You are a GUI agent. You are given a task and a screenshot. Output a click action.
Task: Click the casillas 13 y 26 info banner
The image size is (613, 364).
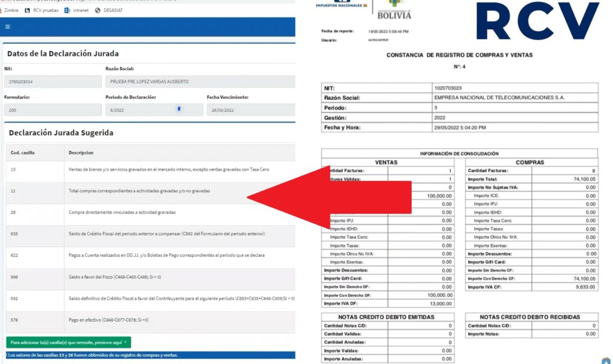pyautogui.click(x=148, y=354)
